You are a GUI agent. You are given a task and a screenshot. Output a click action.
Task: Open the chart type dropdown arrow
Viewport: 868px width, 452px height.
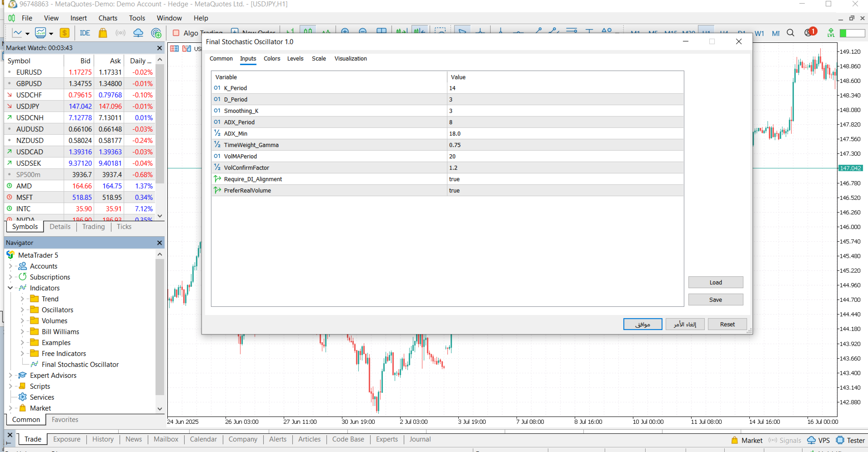(x=27, y=33)
